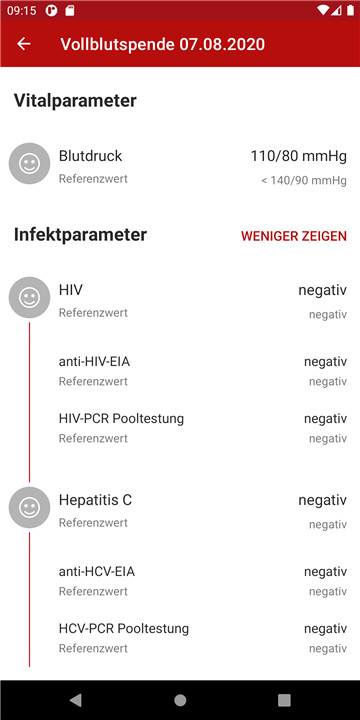Tap the smiley icon beside HIV
The image size is (360, 720).
29,298
